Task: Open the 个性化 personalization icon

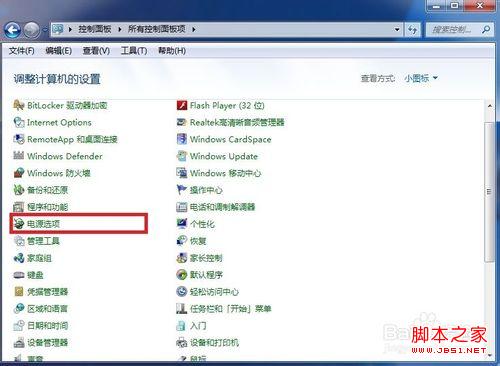Action: coord(182,224)
